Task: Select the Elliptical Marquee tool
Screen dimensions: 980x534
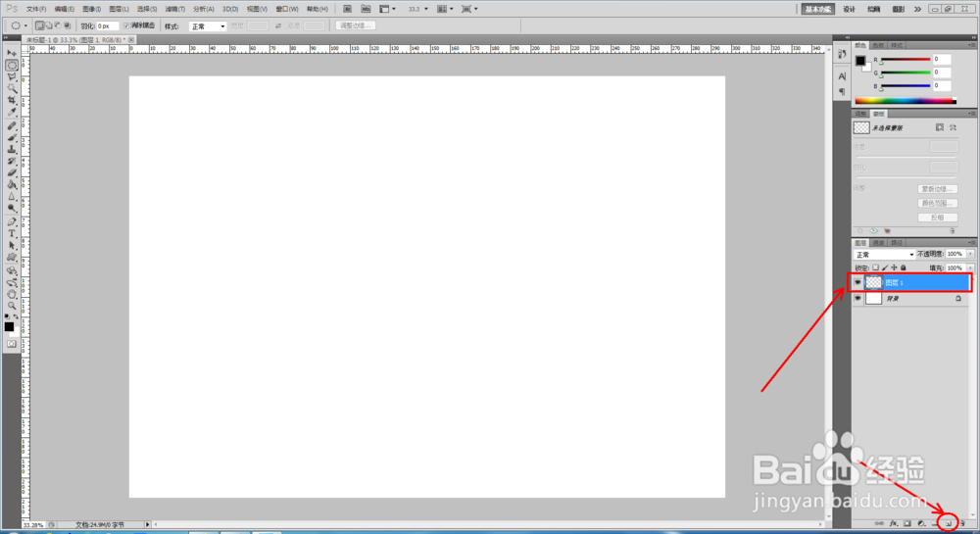Action: [11, 65]
